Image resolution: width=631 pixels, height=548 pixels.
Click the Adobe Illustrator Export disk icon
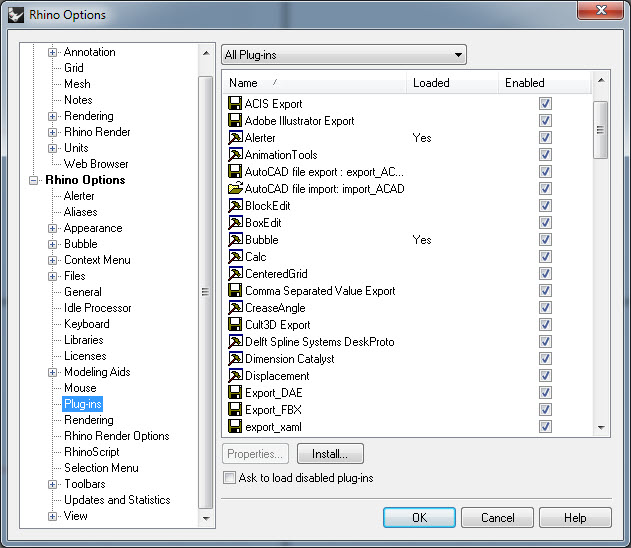click(x=235, y=120)
